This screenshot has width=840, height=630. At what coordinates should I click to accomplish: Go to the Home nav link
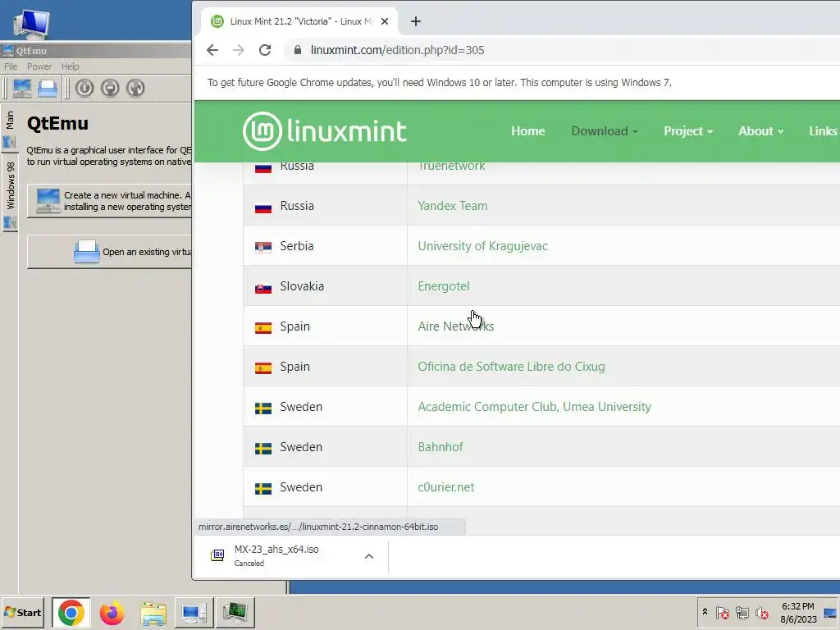527,131
